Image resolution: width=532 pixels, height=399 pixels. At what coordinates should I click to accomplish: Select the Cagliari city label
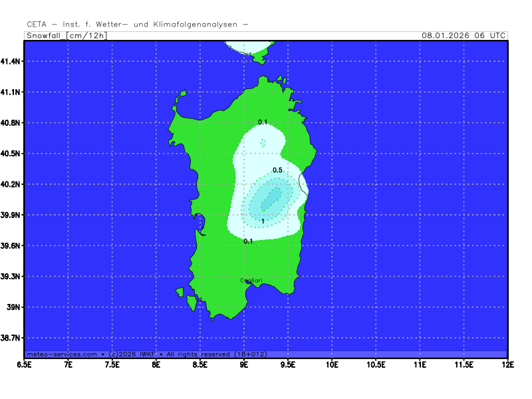(x=252, y=281)
